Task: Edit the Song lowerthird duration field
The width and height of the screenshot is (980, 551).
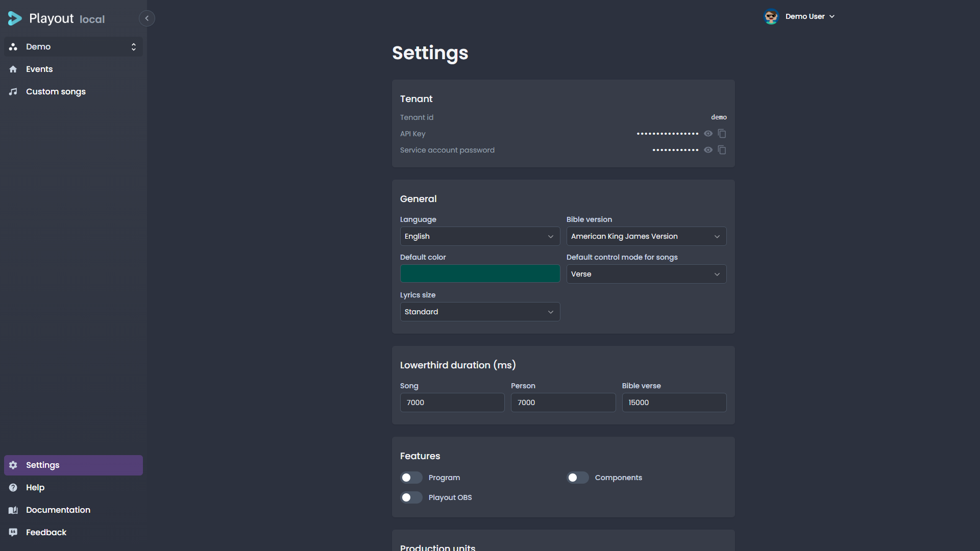Action: pos(452,403)
